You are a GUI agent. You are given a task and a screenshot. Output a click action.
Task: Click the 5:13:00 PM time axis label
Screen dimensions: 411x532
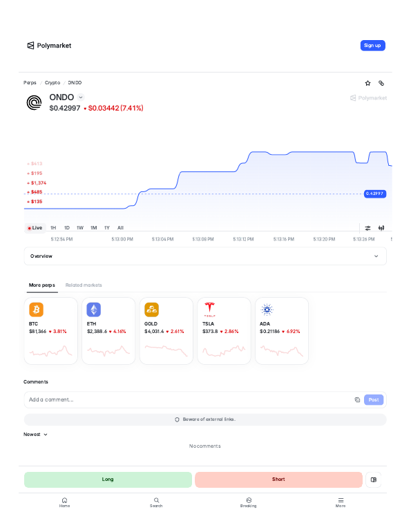pyautogui.click(x=122, y=239)
